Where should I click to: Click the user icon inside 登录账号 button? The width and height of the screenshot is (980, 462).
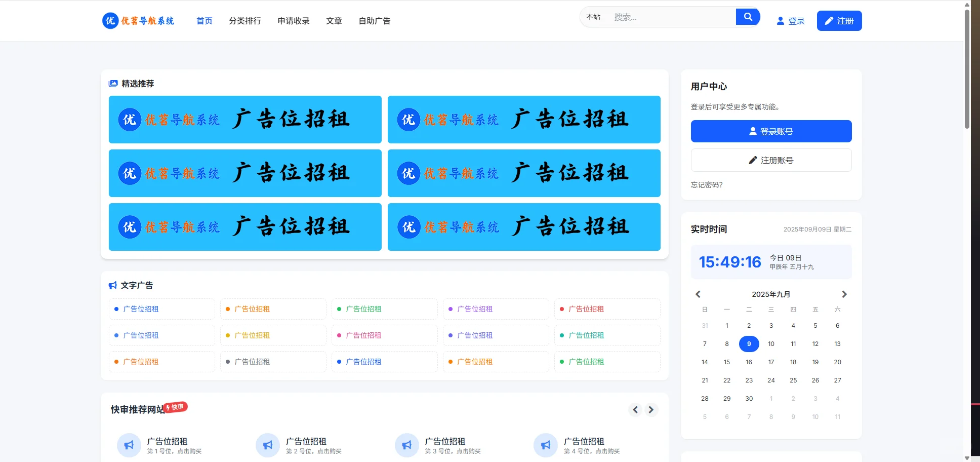(752, 131)
